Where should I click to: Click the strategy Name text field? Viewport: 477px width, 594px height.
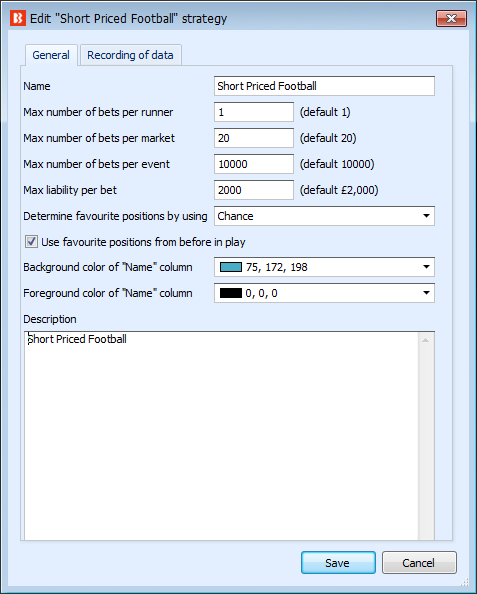pos(324,86)
